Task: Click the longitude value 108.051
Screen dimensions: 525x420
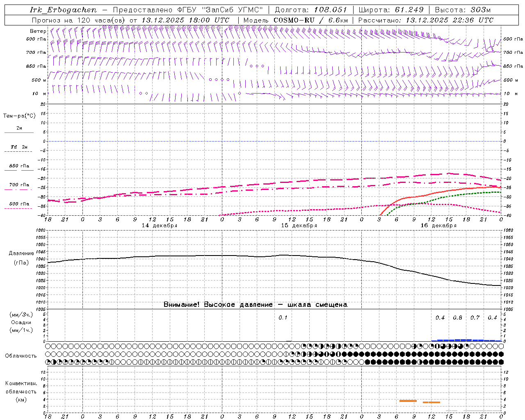Action: 331,10
